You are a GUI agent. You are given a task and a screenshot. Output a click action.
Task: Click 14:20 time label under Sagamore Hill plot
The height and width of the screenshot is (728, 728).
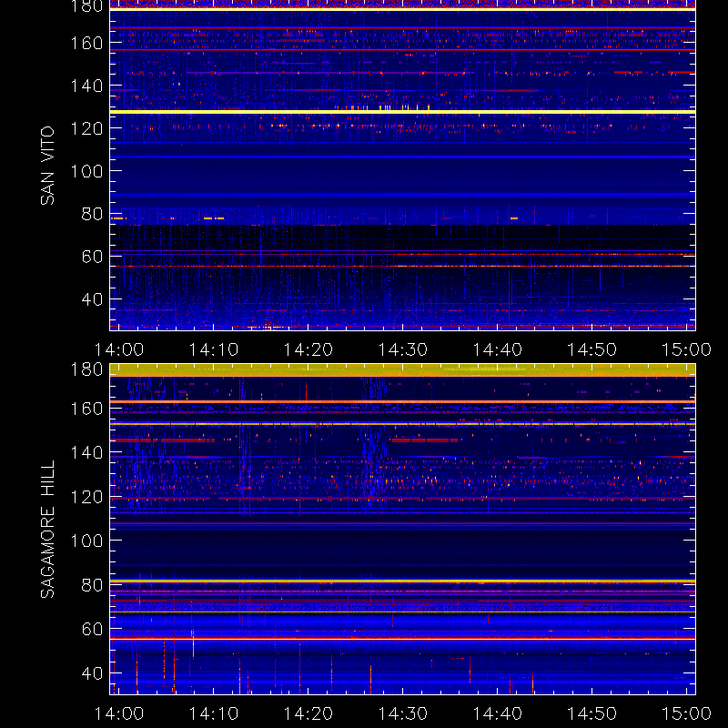(308, 713)
